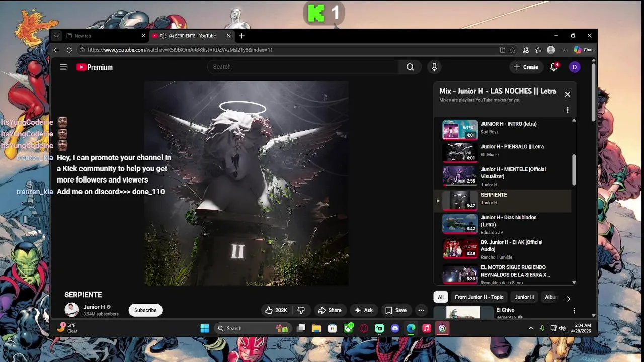Open Xbox app from the taskbar
The height and width of the screenshot is (362, 644).
point(348,328)
